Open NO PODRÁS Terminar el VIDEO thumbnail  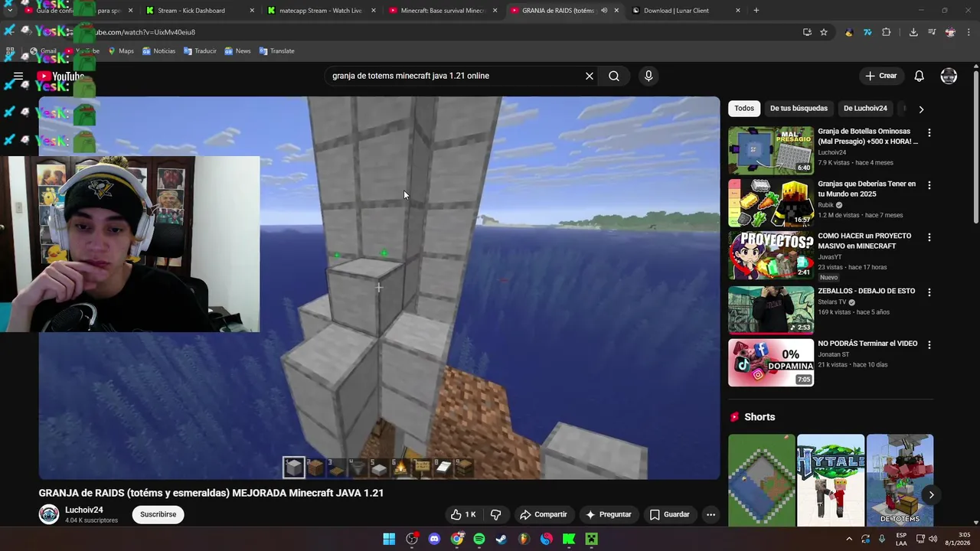[x=771, y=363]
